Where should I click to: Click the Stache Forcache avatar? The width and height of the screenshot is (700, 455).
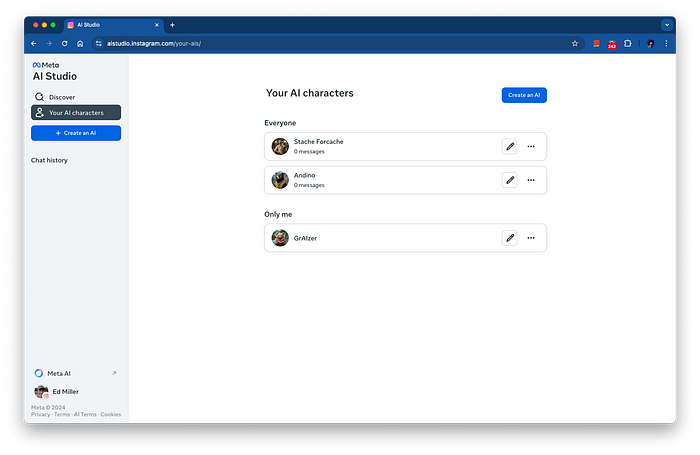[x=280, y=146]
